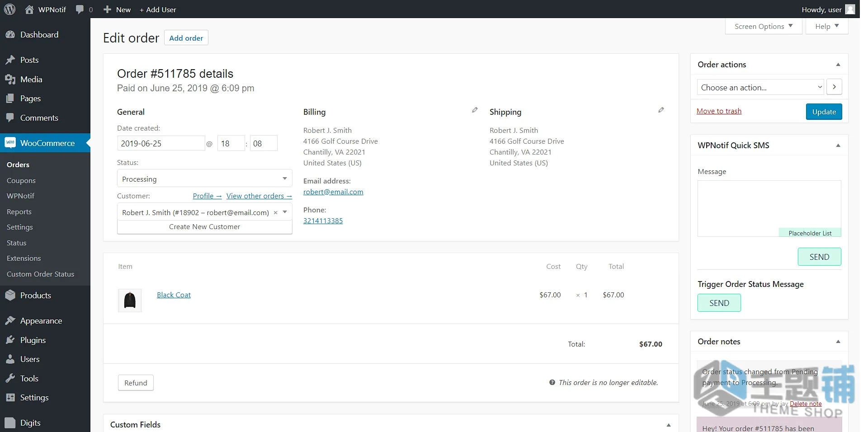
Task: Click the WordPress logo icon
Action: (9, 9)
